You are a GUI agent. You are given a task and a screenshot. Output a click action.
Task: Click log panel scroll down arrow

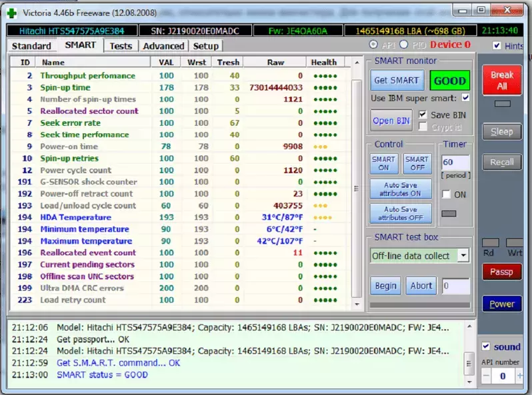pos(469,382)
